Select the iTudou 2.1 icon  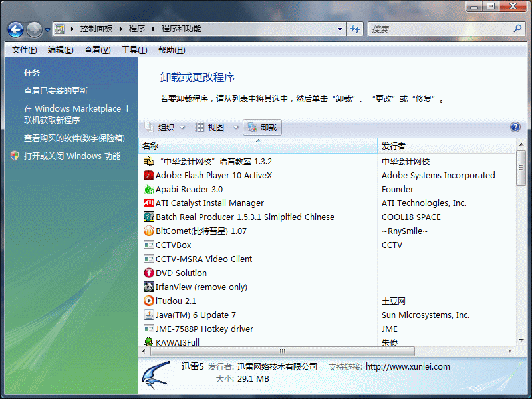[148, 301]
